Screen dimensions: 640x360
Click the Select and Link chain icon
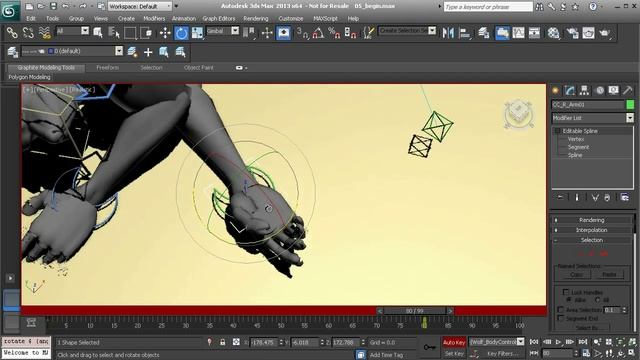(12, 33)
